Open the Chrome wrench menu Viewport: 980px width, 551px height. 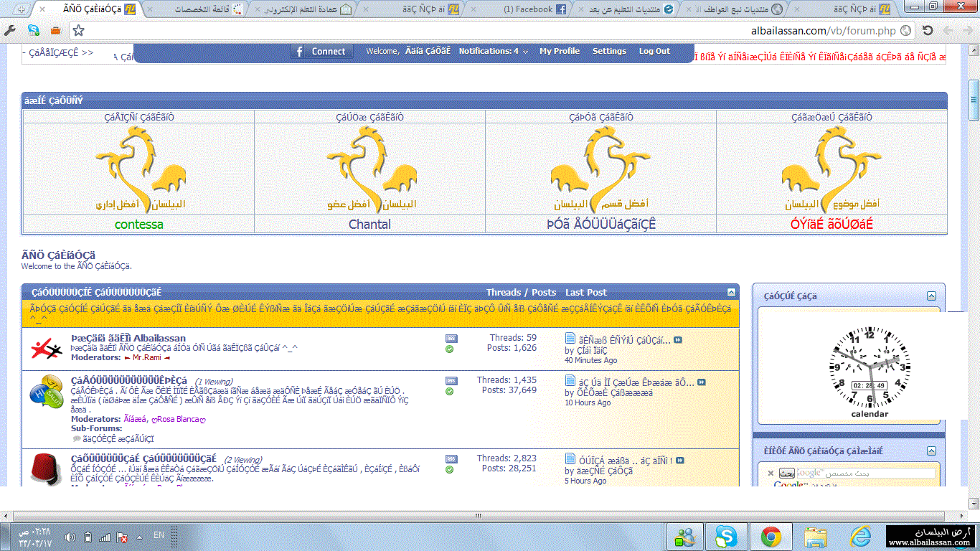10,31
